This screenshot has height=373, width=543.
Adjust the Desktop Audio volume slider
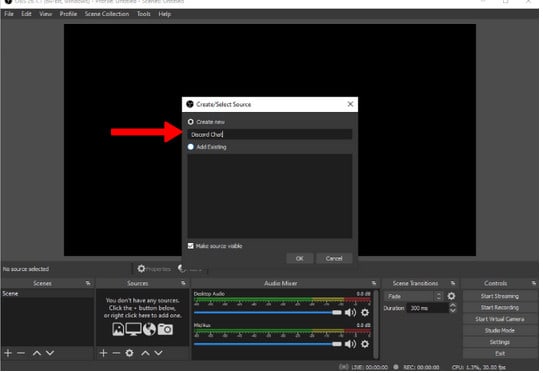[x=268, y=313]
